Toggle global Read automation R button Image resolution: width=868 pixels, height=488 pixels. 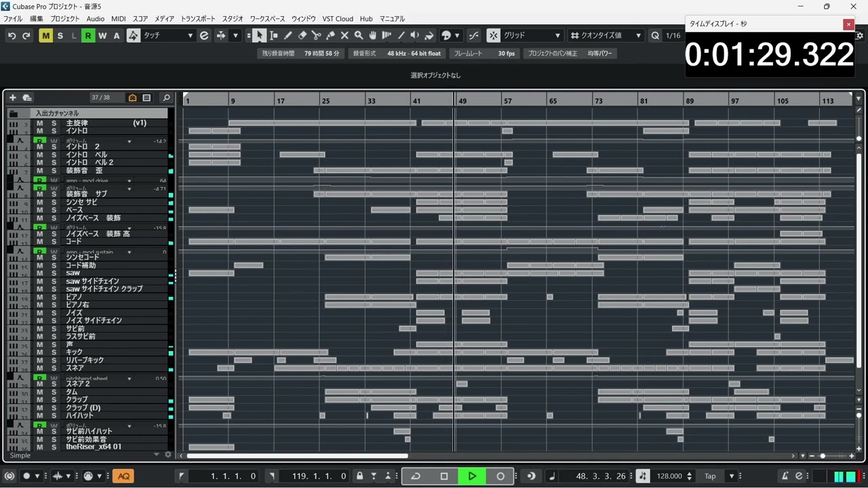coord(88,35)
